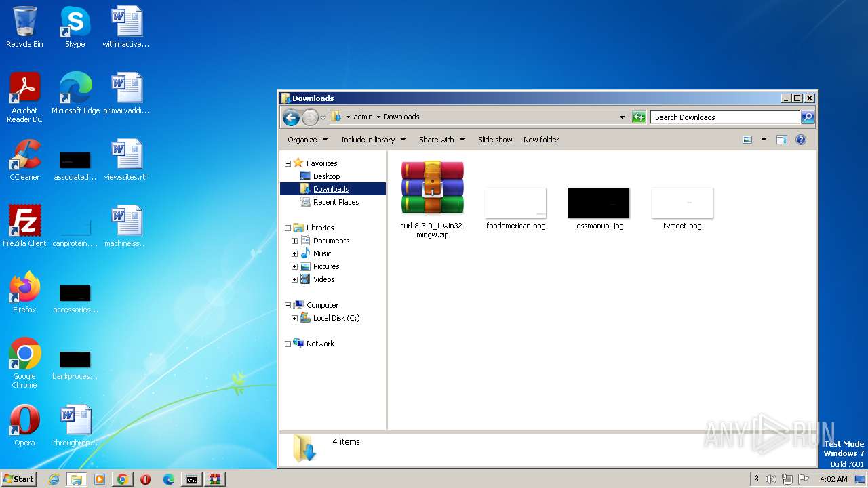
Task: Expand the Documents library node
Action: [294, 241]
